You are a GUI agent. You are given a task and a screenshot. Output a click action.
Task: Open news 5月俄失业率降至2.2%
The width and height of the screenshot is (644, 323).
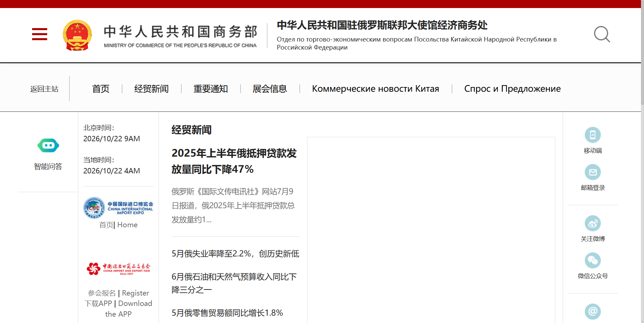tap(235, 254)
